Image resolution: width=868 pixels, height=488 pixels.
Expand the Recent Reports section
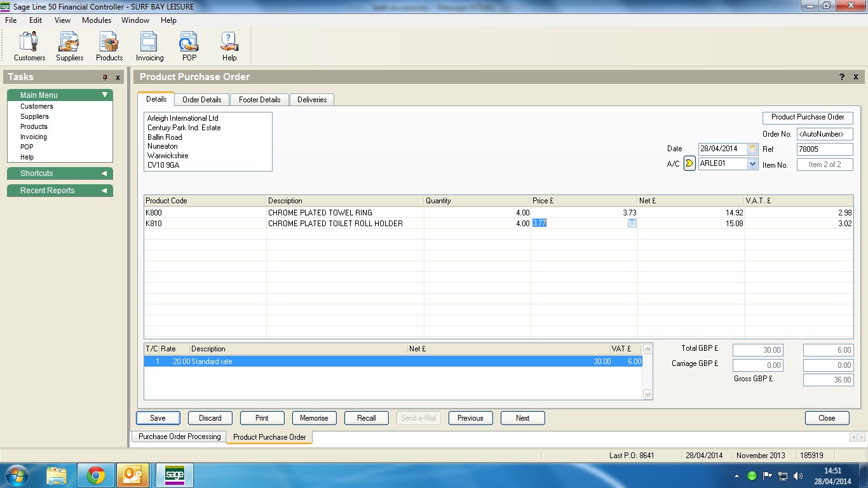point(104,191)
